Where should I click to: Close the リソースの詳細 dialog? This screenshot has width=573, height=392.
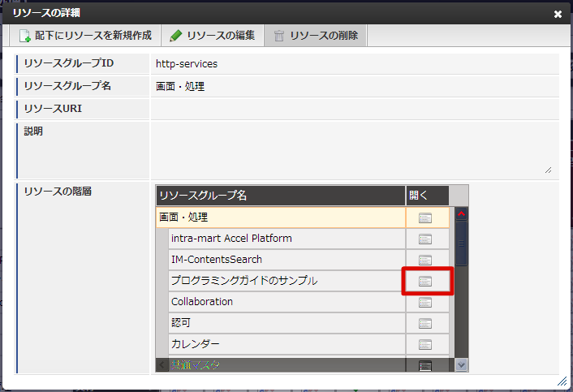[558, 14]
